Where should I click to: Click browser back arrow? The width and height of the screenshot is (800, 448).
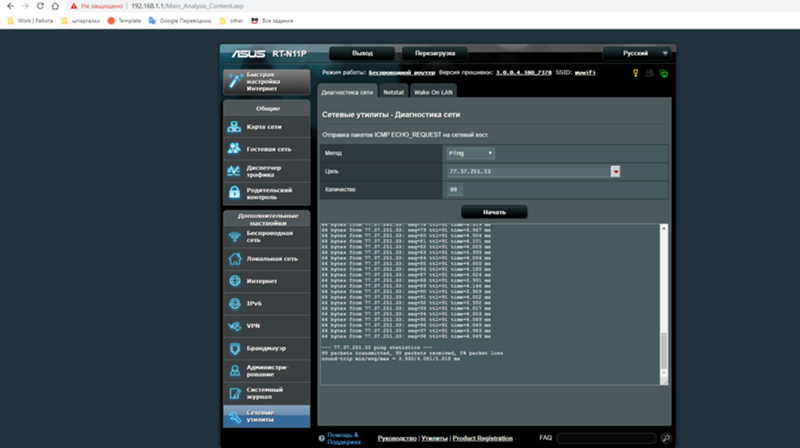(10, 6)
